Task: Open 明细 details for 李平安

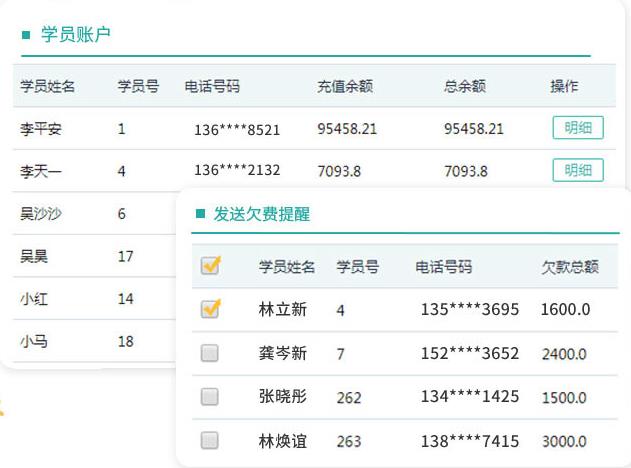Action: 577,128
